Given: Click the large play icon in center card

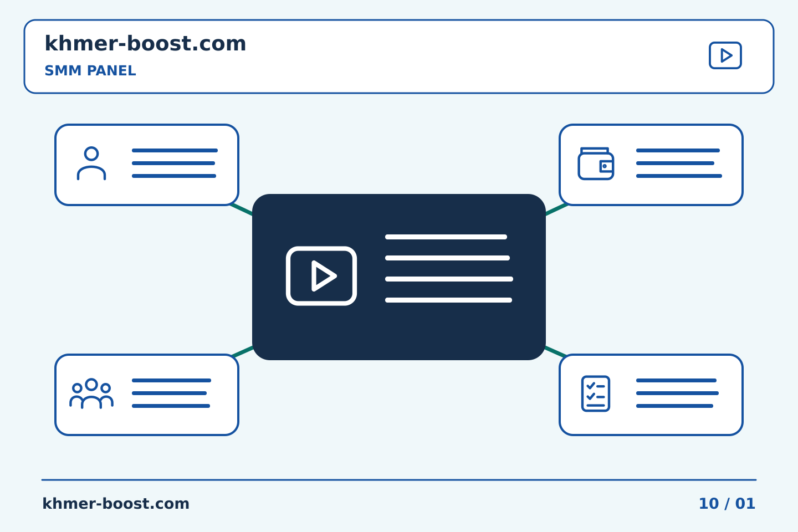Looking at the screenshot, I should coord(321,276).
